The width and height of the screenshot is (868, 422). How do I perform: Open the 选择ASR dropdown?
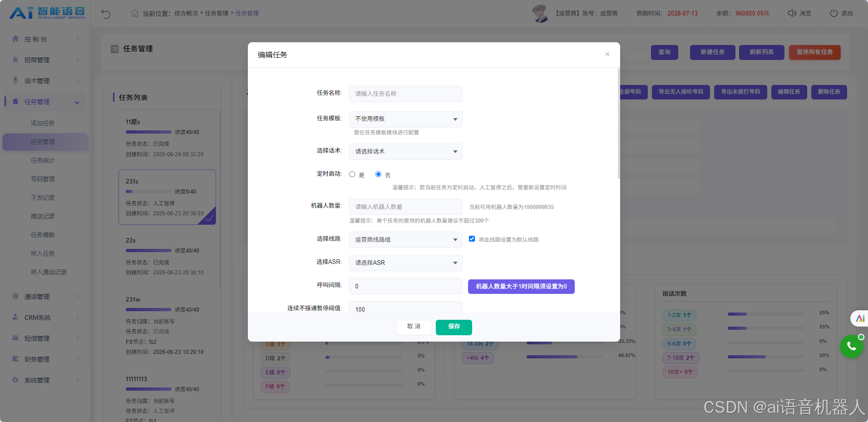point(405,263)
